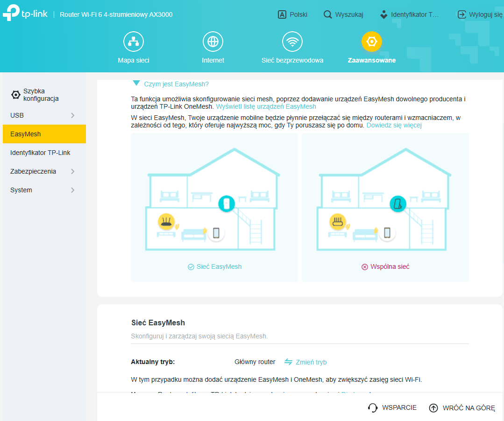Select USB in the sidebar

tap(44, 115)
